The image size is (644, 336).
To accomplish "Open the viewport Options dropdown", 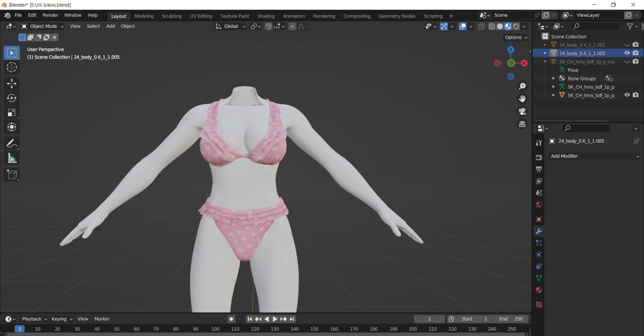I will [x=516, y=37].
